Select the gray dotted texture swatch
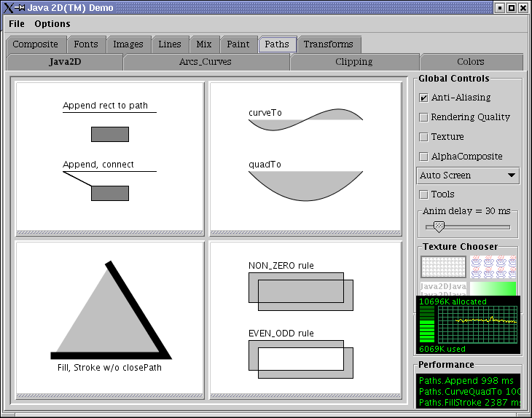Viewport: 532px width, 418px height. coord(443,267)
